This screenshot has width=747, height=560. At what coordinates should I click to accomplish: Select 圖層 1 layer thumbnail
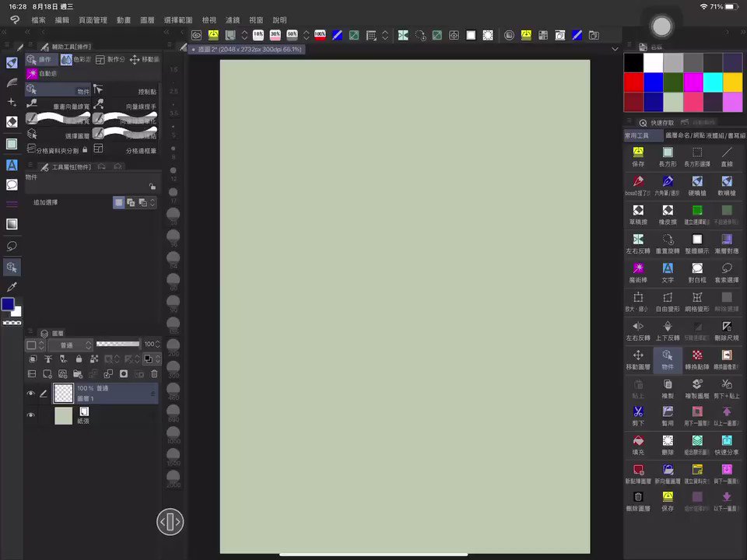click(63, 394)
